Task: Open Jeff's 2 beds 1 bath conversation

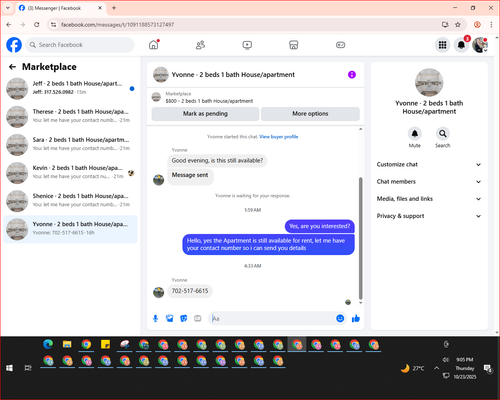Action: (70, 88)
